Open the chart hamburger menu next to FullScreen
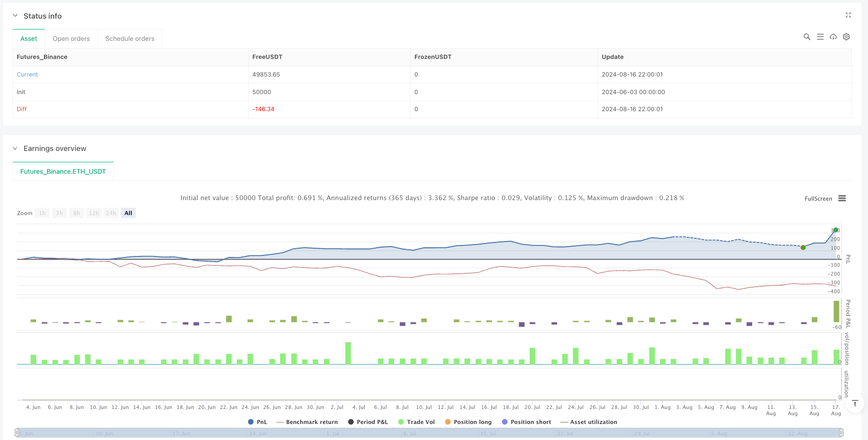 842,199
